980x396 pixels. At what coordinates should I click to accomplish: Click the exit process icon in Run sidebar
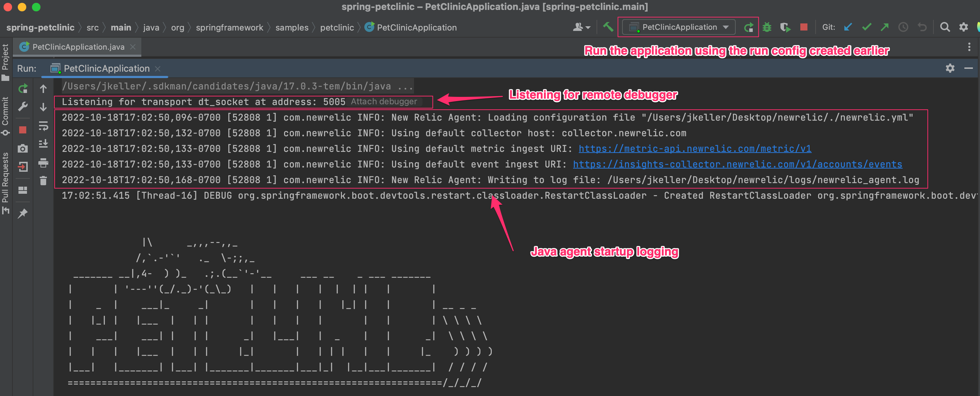(23, 167)
